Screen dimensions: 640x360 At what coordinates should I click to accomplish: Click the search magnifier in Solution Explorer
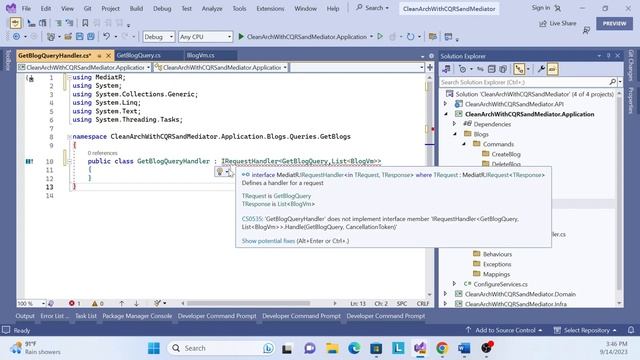pos(613,82)
